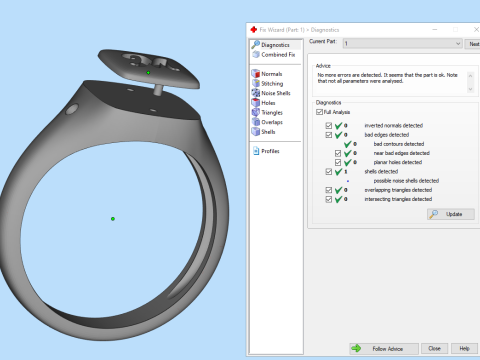The height and width of the screenshot is (360, 480).
Task: Go to Profiles page label
Action: [x=270, y=151]
